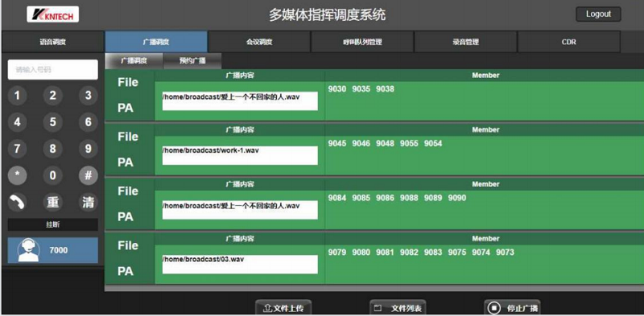Select the 广播调度 main tab

click(x=156, y=42)
